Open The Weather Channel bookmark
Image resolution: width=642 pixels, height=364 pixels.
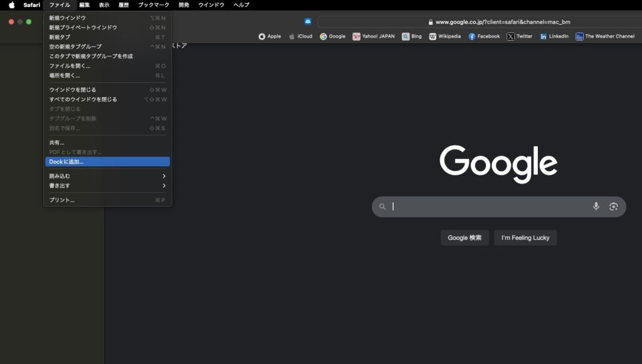[605, 36]
